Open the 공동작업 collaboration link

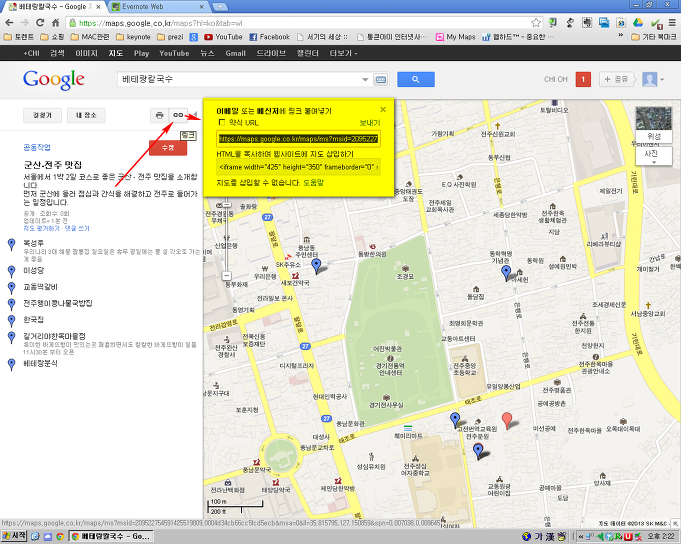(37, 147)
